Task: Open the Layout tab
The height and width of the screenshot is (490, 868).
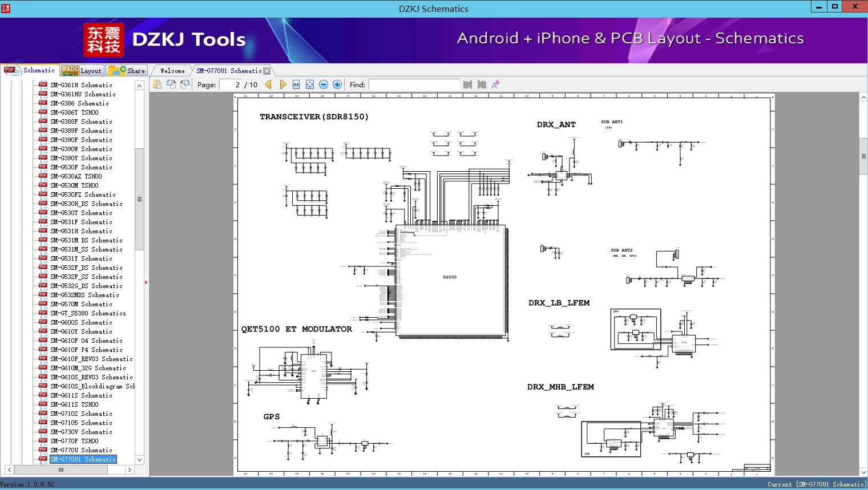Action: [x=82, y=71]
